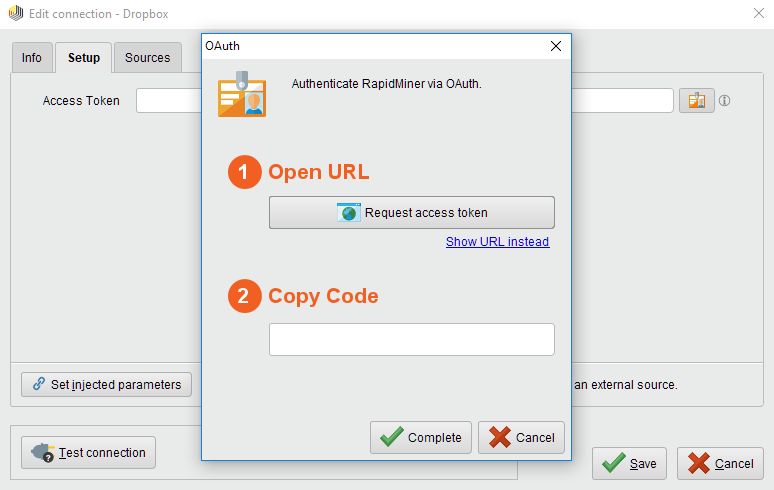Switch to the Info tab
Image resolution: width=774 pixels, height=490 pixels.
tap(32, 58)
